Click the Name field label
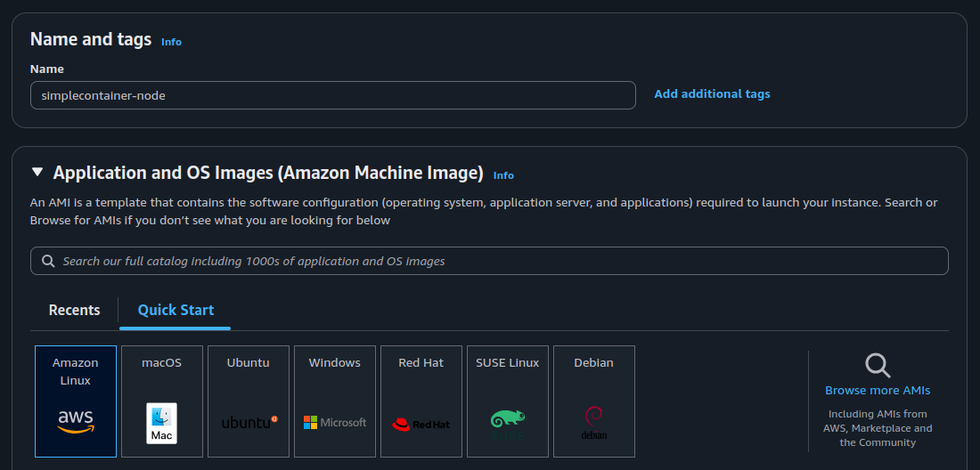 (47, 69)
